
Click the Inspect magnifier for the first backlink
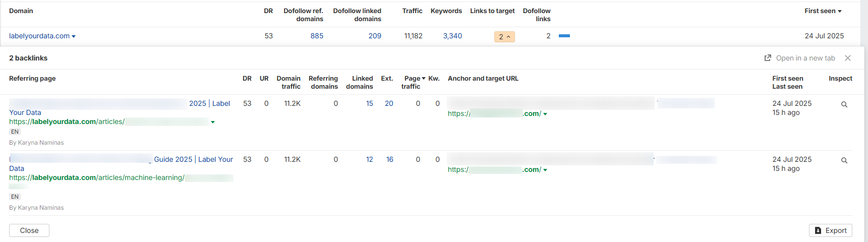pos(844,104)
